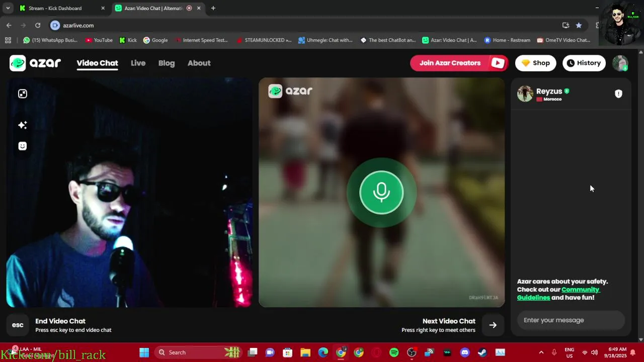Screen dimensions: 644x362
Task: Toggle the green microphone button
Action: coord(381,192)
